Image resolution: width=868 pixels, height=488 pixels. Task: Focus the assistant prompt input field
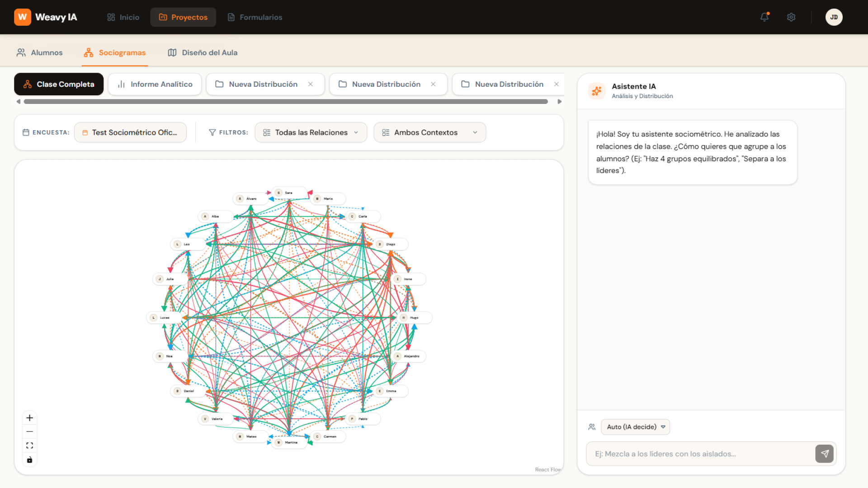click(701, 454)
